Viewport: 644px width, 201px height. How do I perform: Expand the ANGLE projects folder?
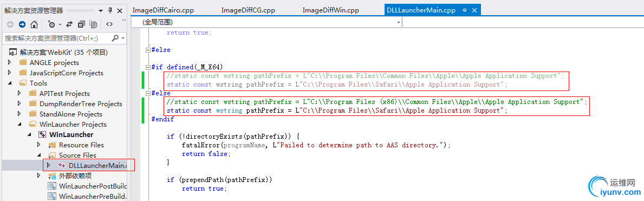[9, 63]
